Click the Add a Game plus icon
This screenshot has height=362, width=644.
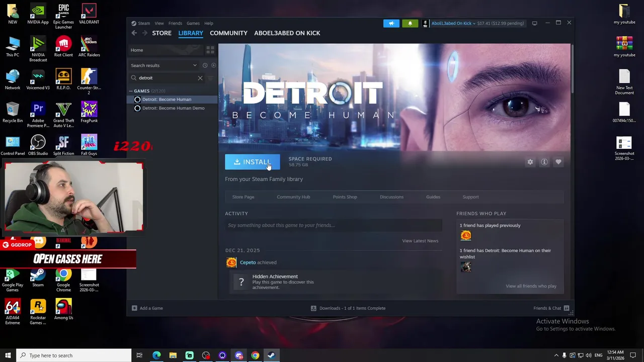click(134, 308)
